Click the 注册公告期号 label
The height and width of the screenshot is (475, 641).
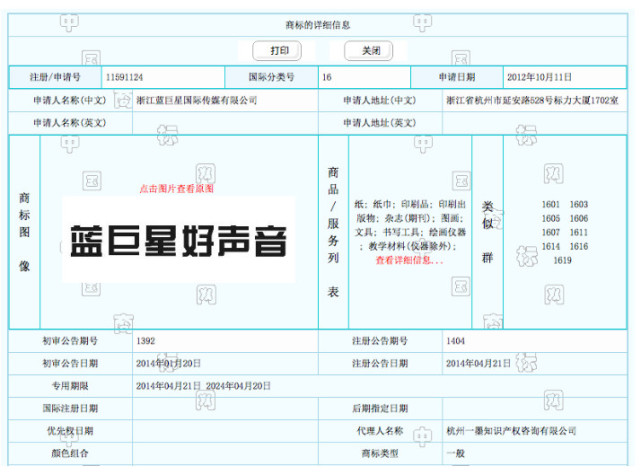[x=380, y=341]
